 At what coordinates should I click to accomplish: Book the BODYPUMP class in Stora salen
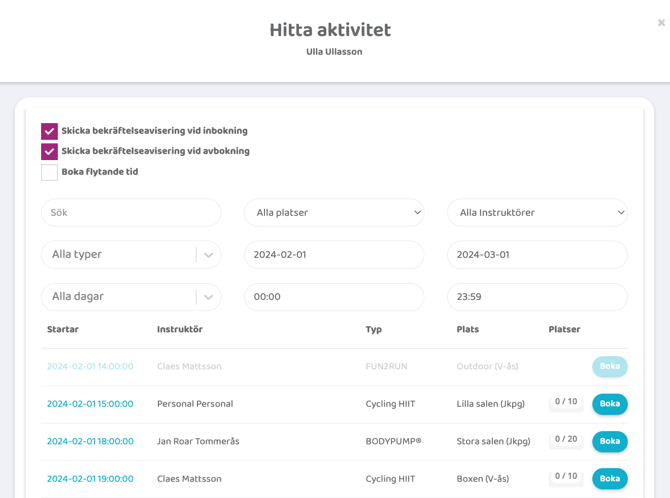coord(609,441)
